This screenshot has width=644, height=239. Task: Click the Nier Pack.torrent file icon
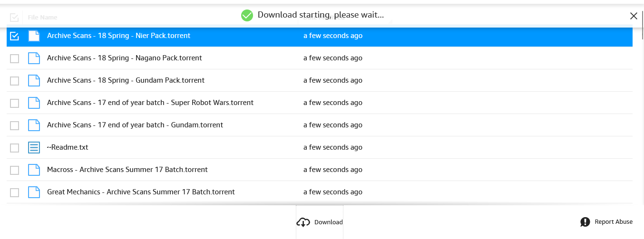click(34, 36)
